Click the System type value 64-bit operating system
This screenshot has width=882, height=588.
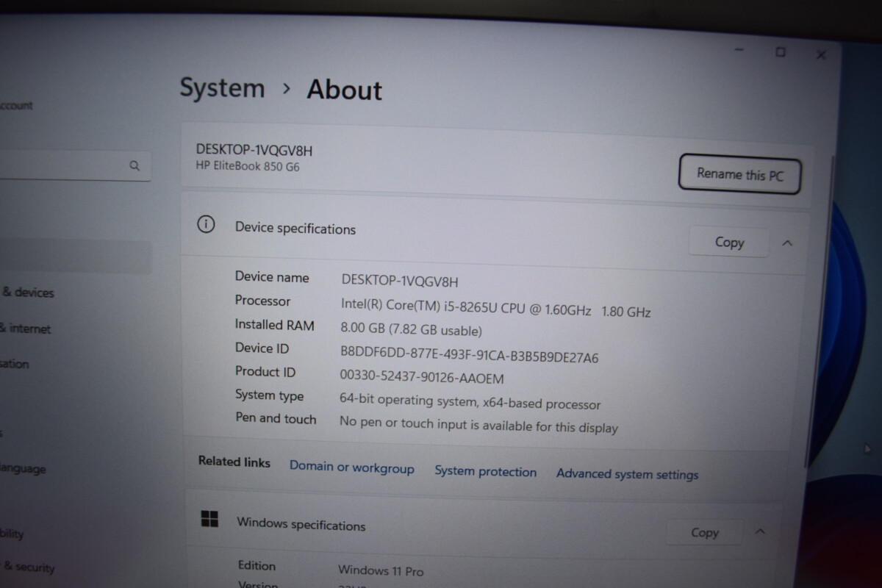[x=470, y=402]
